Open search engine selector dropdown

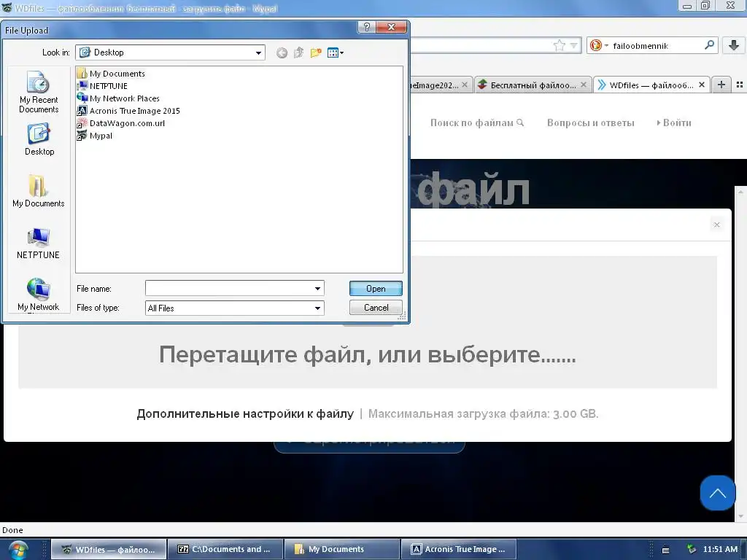(x=599, y=46)
